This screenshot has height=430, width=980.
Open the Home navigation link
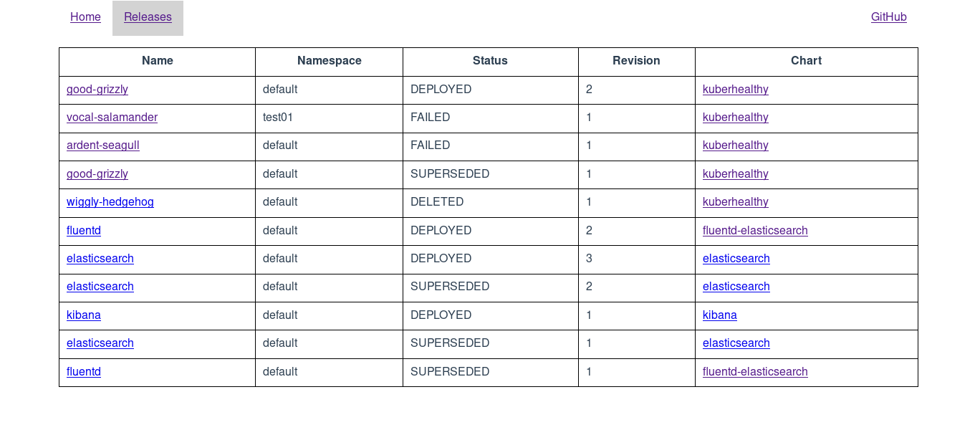click(85, 16)
